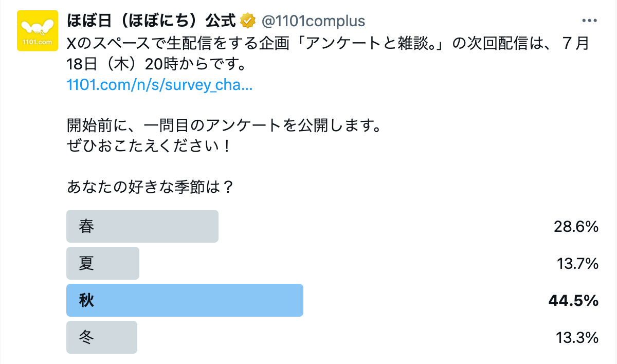
Task: Click the 13.7% result for 夏
Action: [x=577, y=264]
